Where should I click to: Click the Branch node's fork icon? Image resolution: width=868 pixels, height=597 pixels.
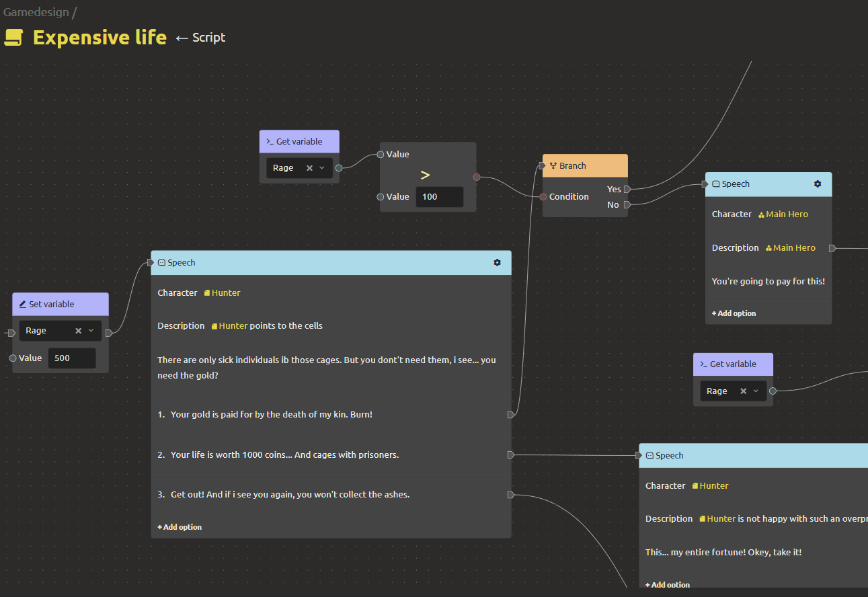[553, 166]
